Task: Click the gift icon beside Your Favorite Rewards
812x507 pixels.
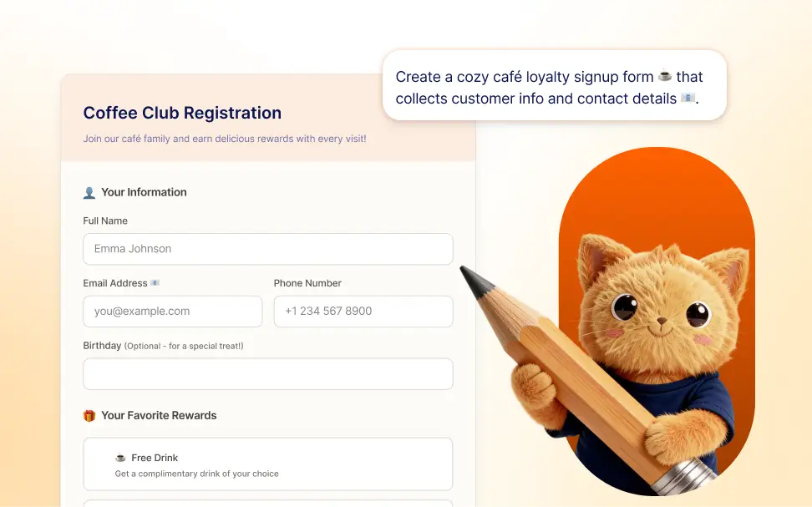Action: [x=89, y=416]
